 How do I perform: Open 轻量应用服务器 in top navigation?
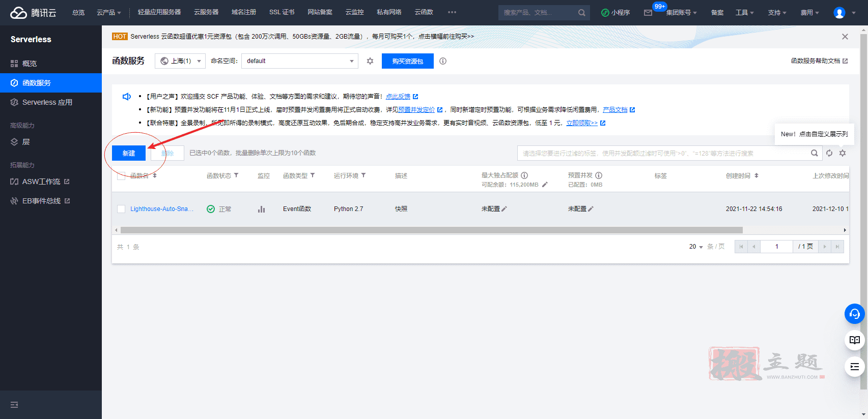pos(159,12)
